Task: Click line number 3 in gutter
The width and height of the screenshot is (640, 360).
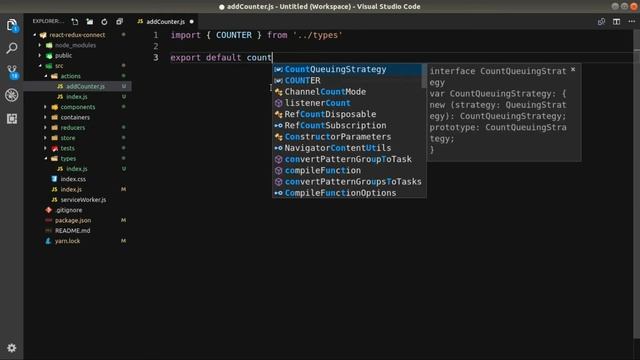Action: coord(156,58)
